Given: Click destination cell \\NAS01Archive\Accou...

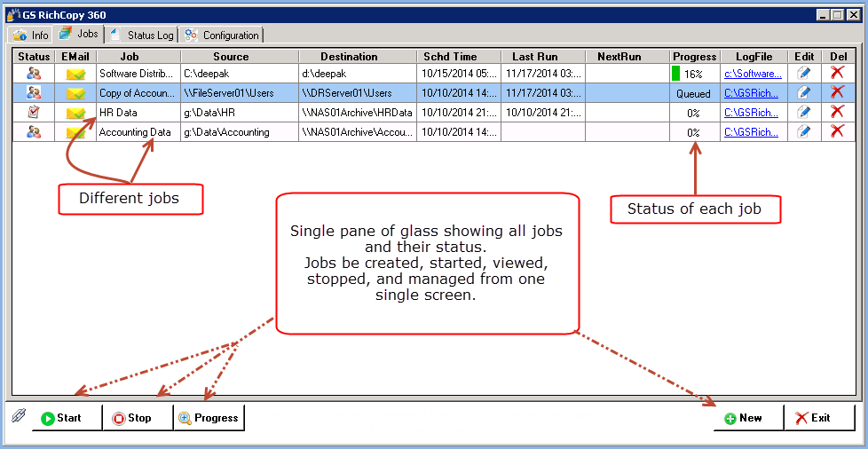Looking at the screenshot, I should 358,132.
